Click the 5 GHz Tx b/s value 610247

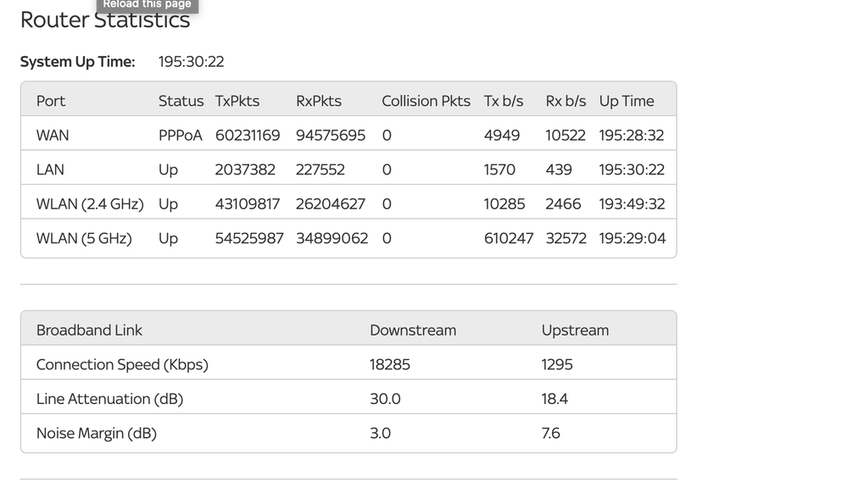click(x=509, y=238)
